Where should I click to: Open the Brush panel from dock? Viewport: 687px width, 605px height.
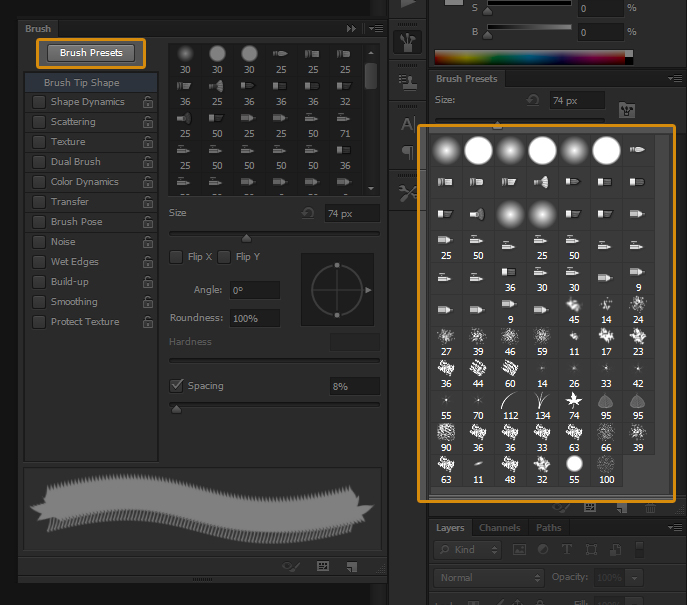(x=408, y=41)
